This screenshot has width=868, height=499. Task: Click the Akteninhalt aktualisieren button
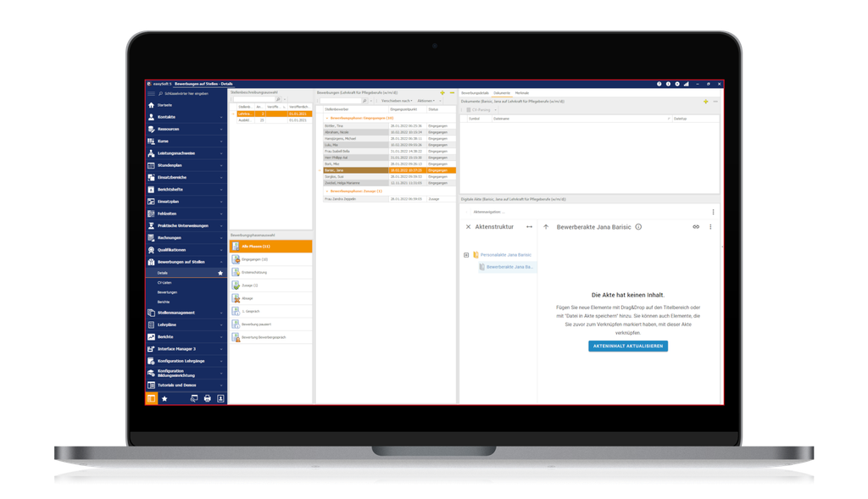click(x=628, y=347)
